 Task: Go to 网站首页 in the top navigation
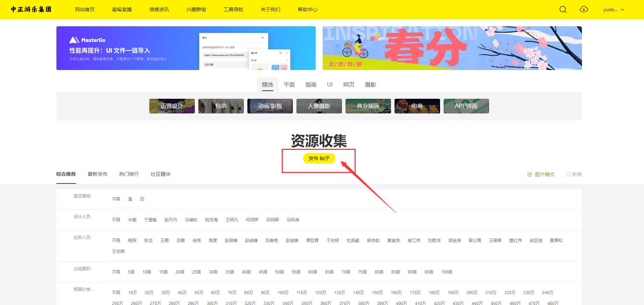tap(85, 9)
